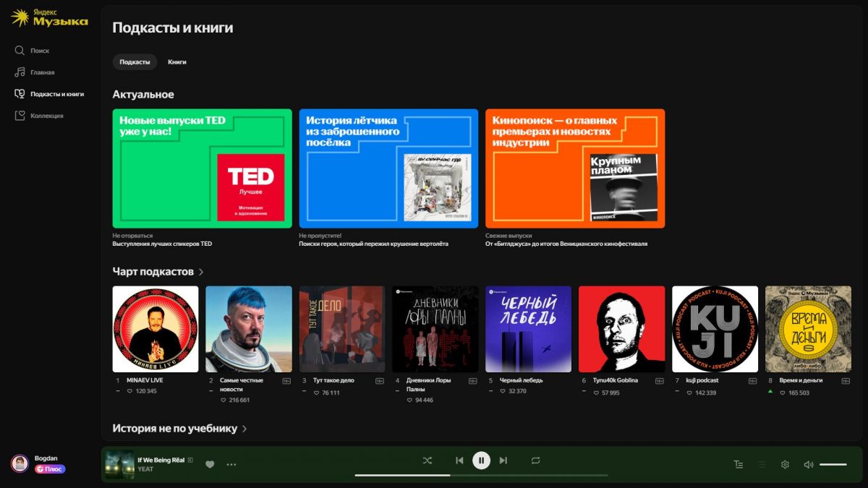
Task: Toggle shuffle playback
Action: coord(427,461)
